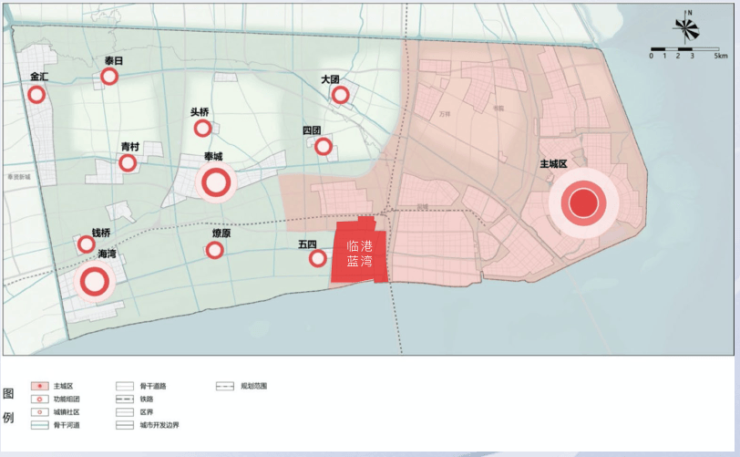Click the 城市开发边界 legend text
The width and height of the screenshot is (740, 457).
click(159, 425)
